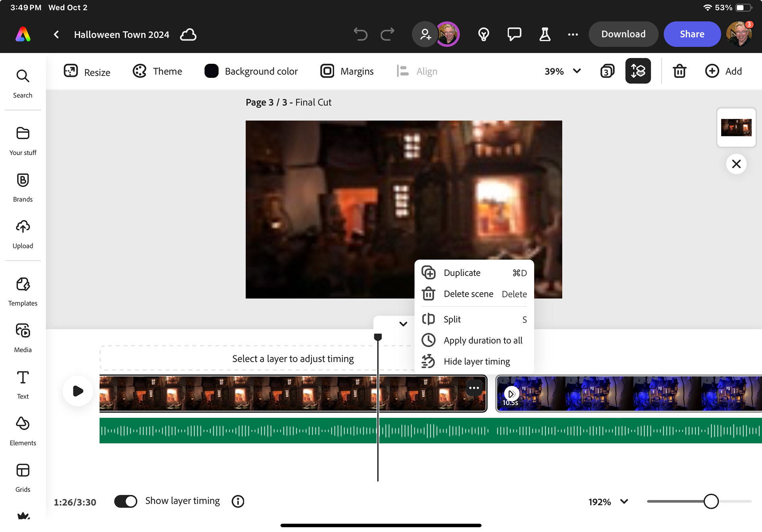Click the Add page button

pyautogui.click(x=723, y=71)
